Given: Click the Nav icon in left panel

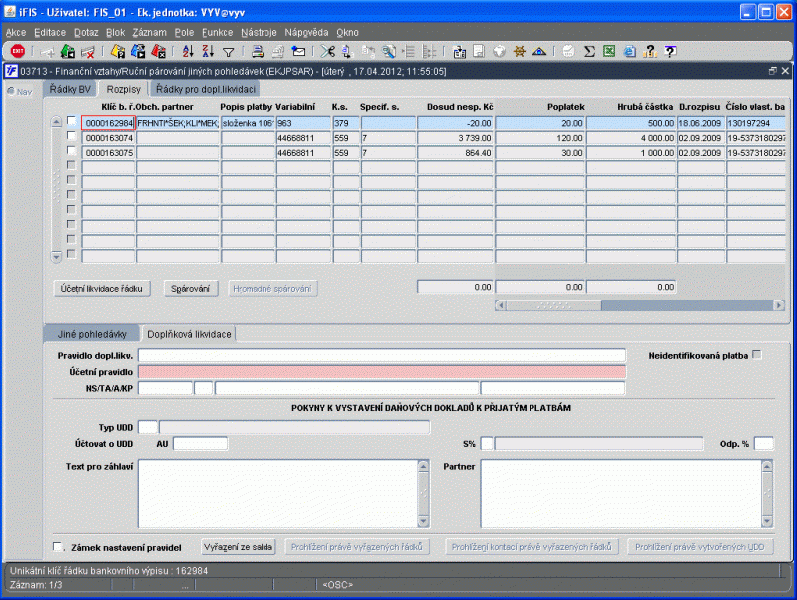Looking at the screenshot, I should click(19, 92).
